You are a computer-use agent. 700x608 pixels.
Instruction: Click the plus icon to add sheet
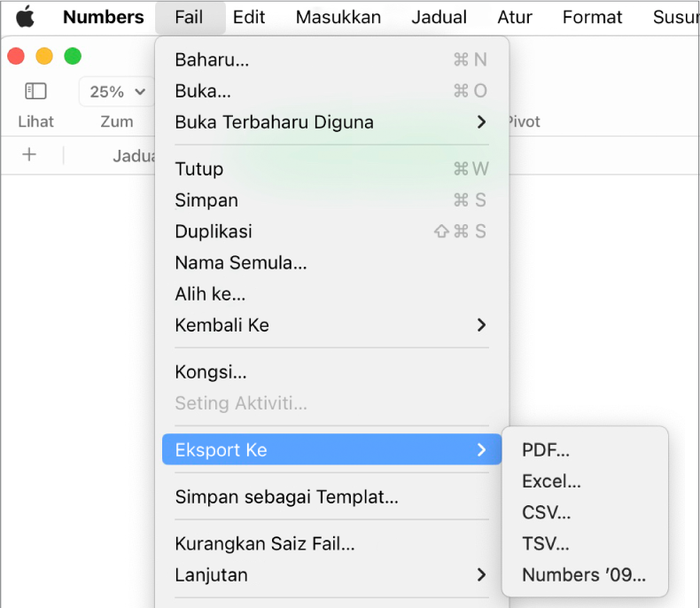pyautogui.click(x=29, y=155)
